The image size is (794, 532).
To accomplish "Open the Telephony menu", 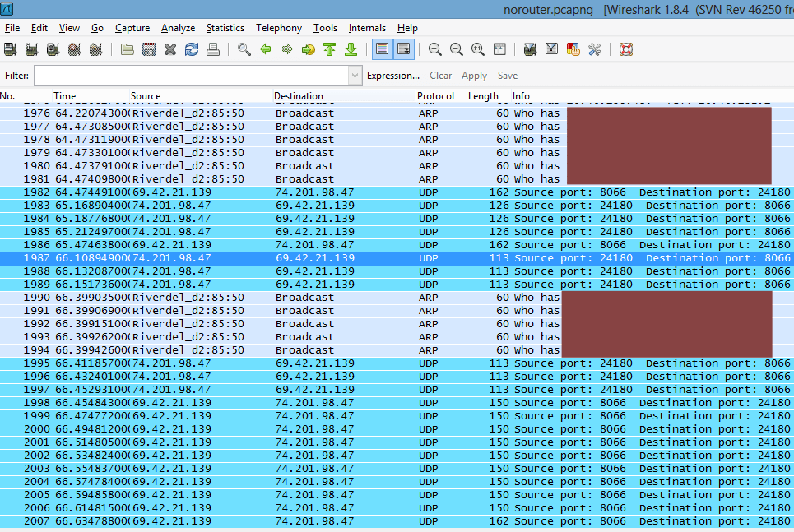I will (x=278, y=28).
